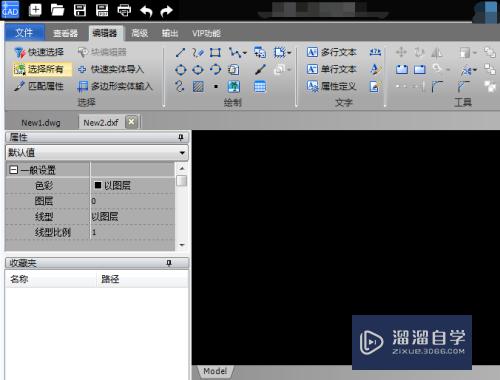Click the 多边形实体输入 button
This screenshot has height=380, width=500.
(x=115, y=87)
